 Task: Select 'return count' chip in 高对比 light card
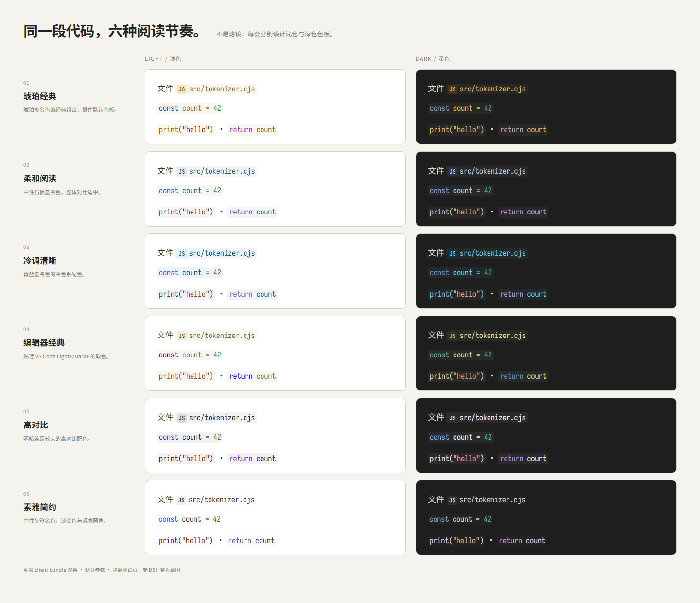click(252, 459)
